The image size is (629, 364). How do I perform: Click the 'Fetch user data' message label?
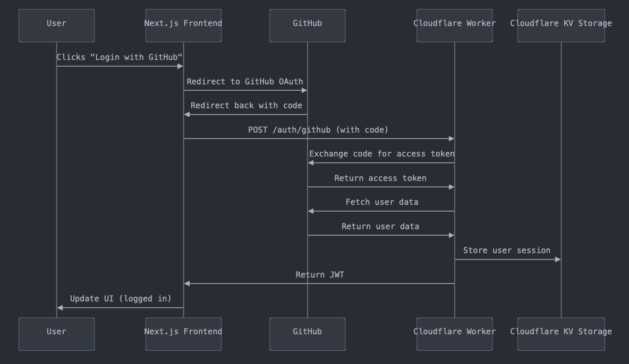382,202
